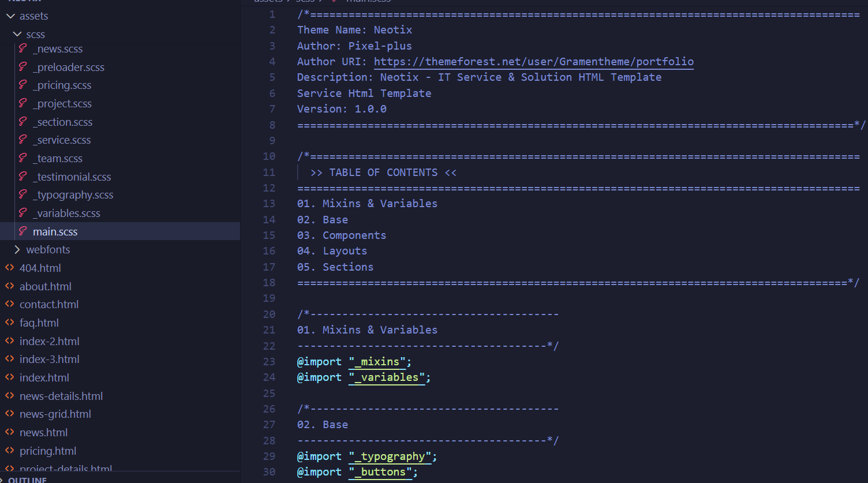Click ">> TABLE OF CONTENTS <<" text
Screen dimensions: 868x483
[x=383, y=173]
